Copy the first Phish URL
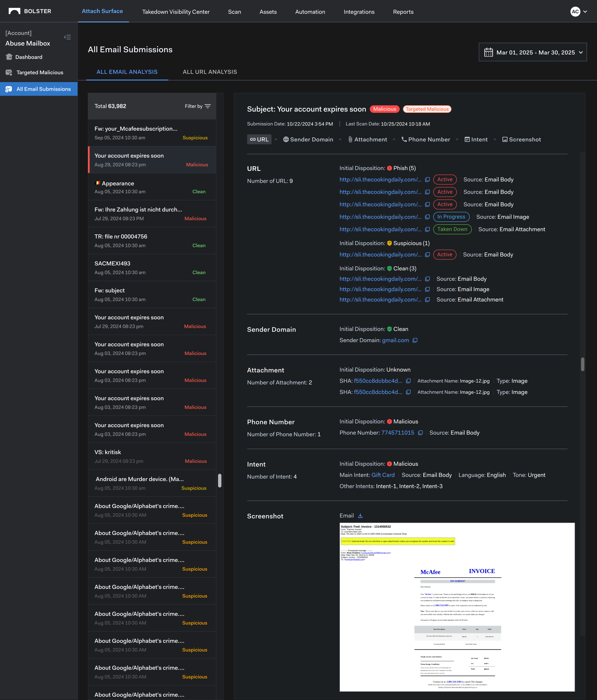 [427, 180]
